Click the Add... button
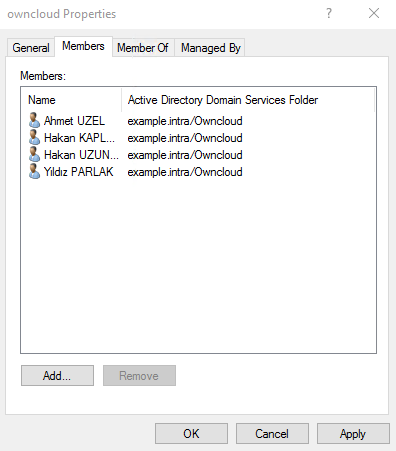The height and width of the screenshot is (451, 396). click(x=57, y=376)
